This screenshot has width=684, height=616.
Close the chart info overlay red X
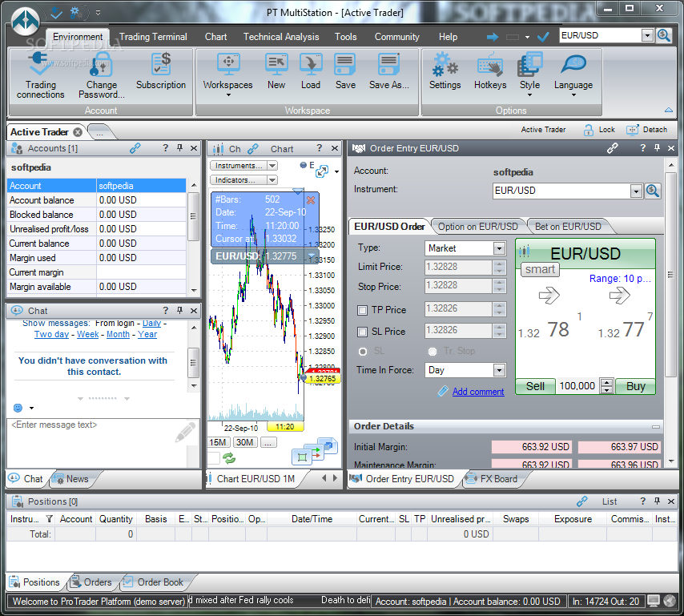point(311,200)
